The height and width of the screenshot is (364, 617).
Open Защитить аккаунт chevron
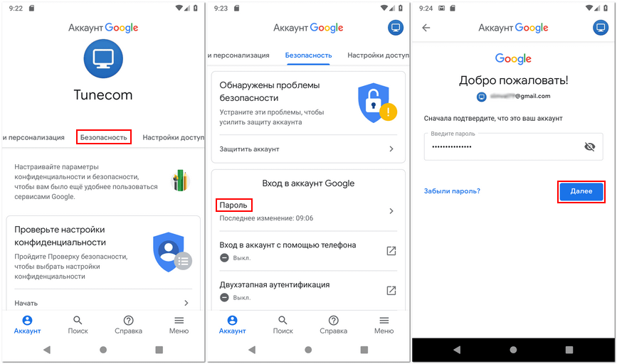click(391, 149)
